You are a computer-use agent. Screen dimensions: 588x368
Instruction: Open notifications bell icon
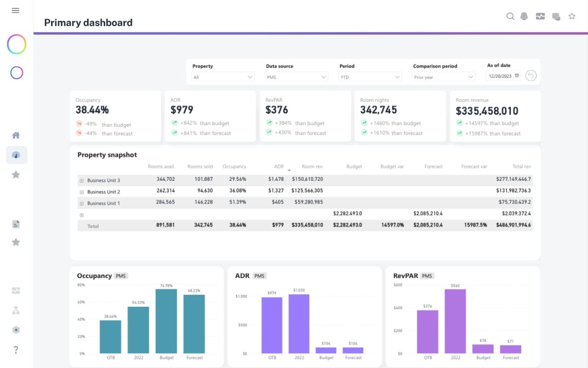click(x=524, y=17)
